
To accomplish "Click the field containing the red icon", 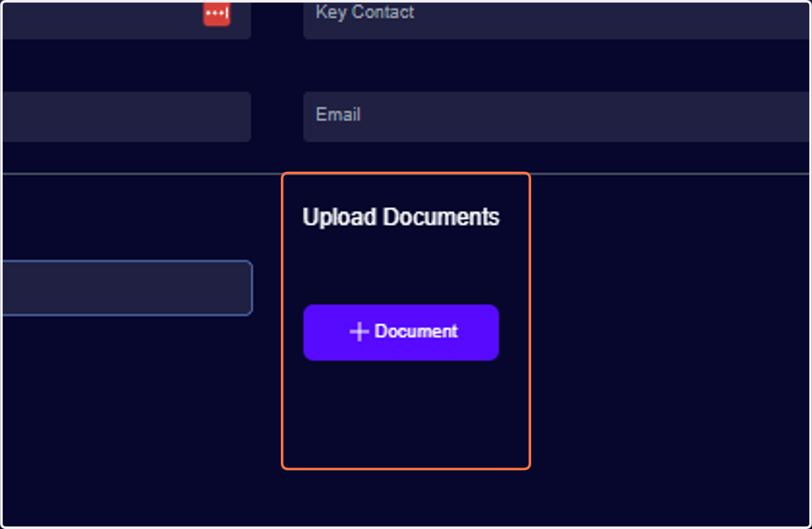I will [127, 20].
